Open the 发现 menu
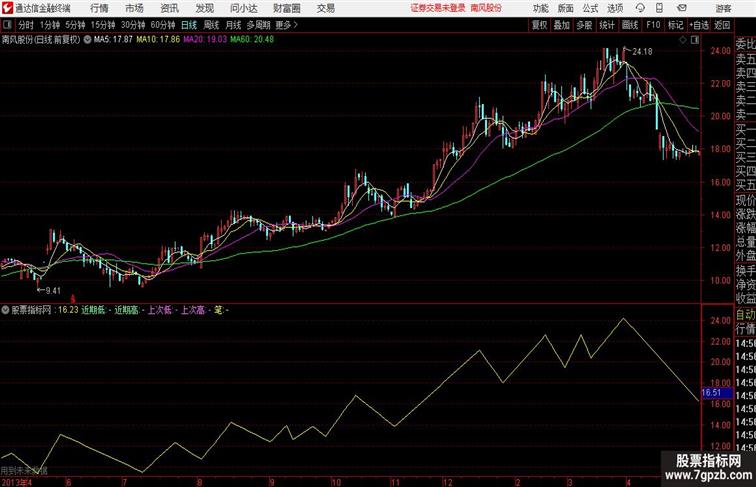 point(204,8)
